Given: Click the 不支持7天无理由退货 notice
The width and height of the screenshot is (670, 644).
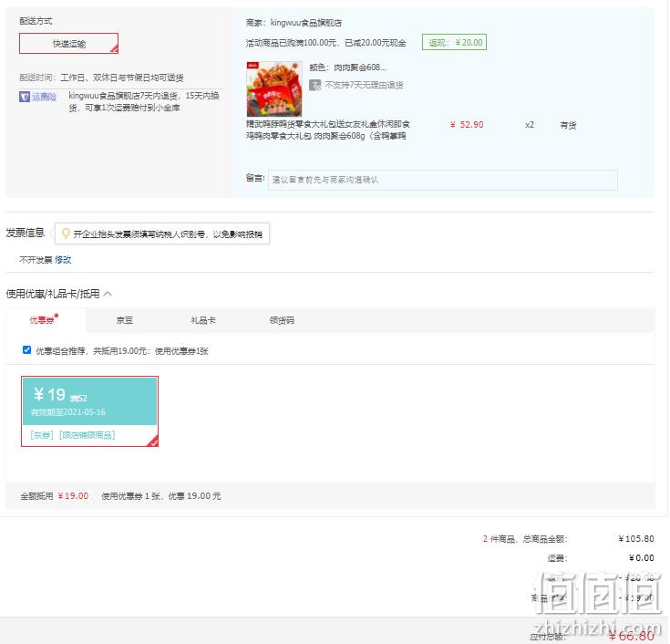Looking at the screenshot, I should tap(364, 85).
